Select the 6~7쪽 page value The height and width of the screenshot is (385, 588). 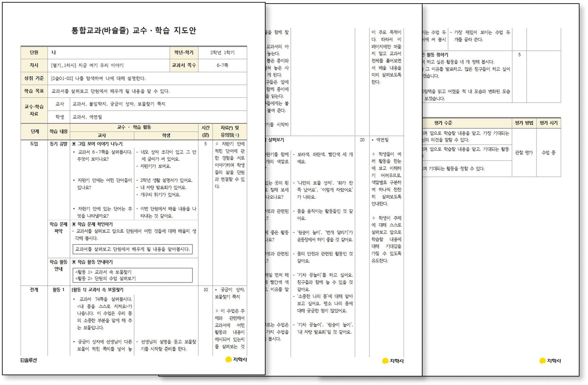pyautogui.click(x=222, y=65)
